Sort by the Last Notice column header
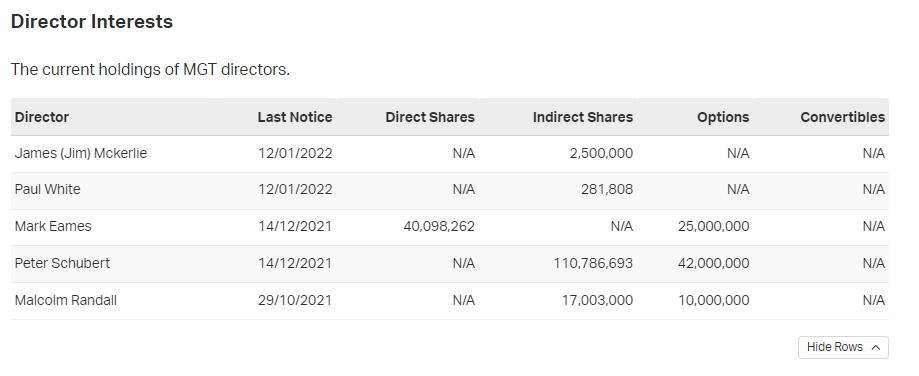The height and width of the screenshot is (376, 919). pyautogui.click(x=295, y=117)
